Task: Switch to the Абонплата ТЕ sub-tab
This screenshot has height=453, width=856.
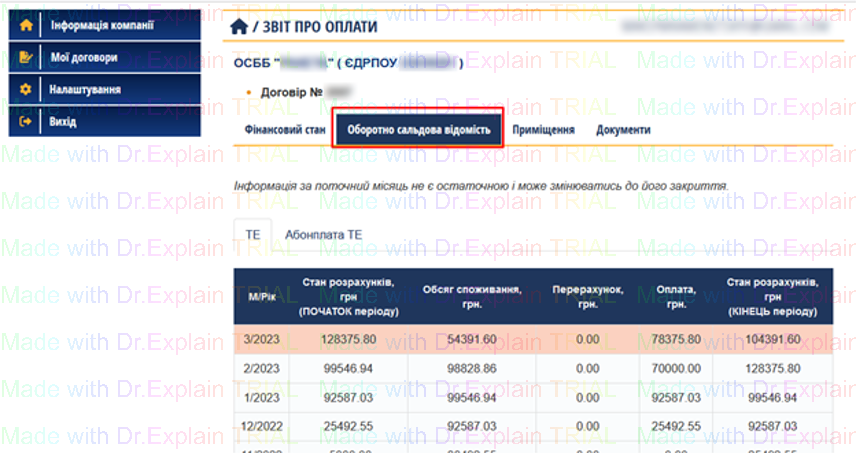Action: pyautogui.click(x=323, y=234)
